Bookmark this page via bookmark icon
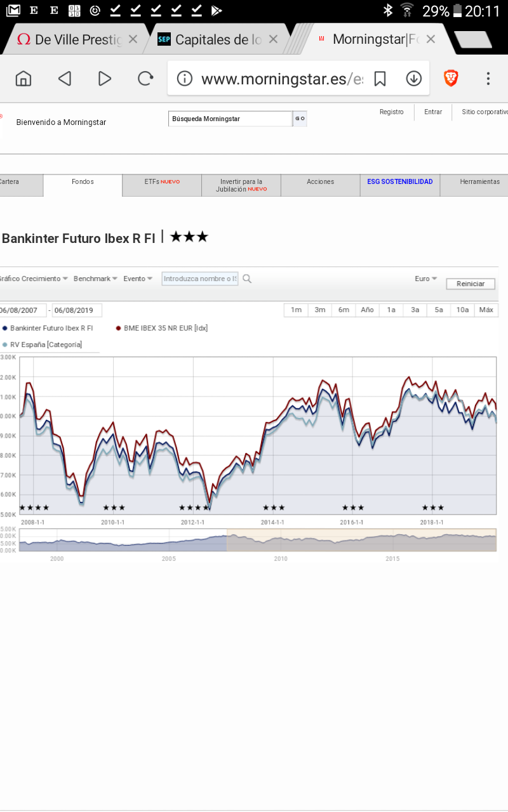 click(x=380, y=79)
